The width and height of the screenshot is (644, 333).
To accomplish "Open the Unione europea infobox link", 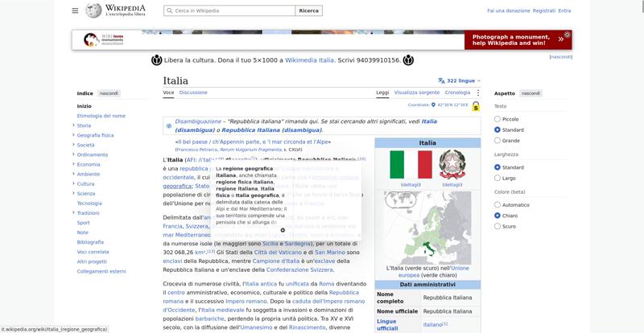I will 433,271.
